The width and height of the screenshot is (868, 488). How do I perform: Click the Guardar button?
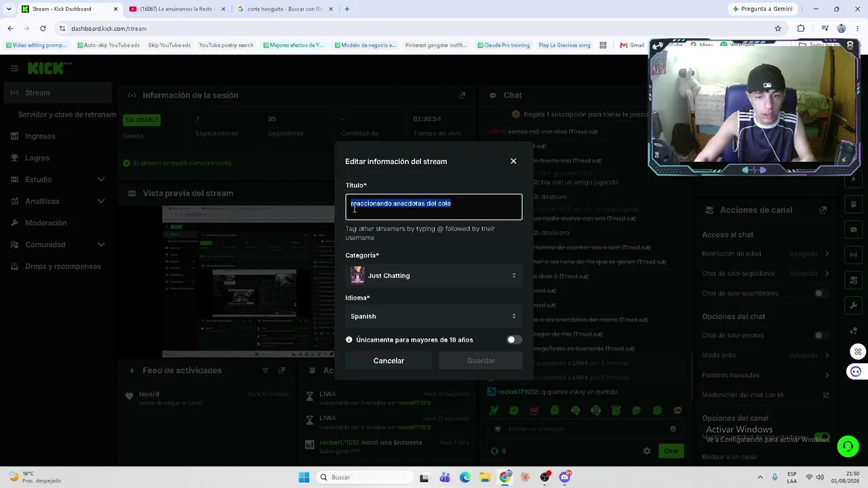pyautogui.click(x=481, y=361)
